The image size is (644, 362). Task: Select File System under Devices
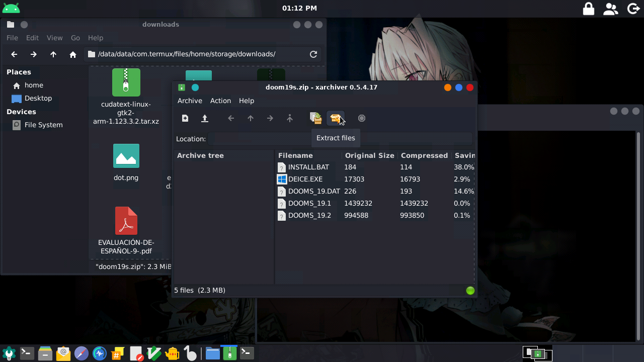(x=44, y=125)
